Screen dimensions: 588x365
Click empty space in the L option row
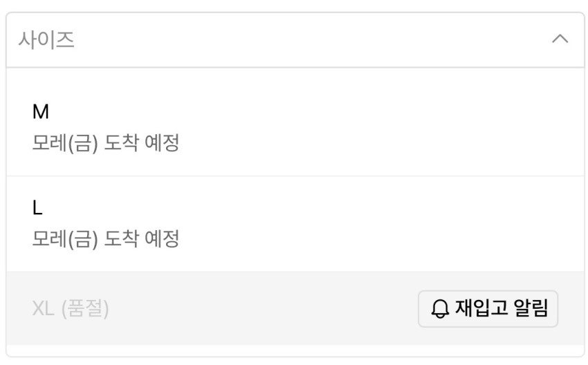(380, 223)
